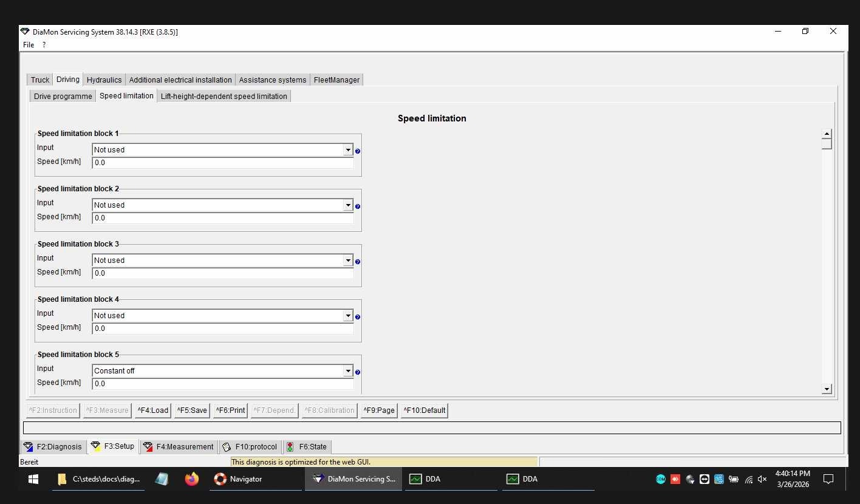Expand Input dropdown of speed limitation block 3
Screen dimensions: 860x504
[x=348, y=261]
